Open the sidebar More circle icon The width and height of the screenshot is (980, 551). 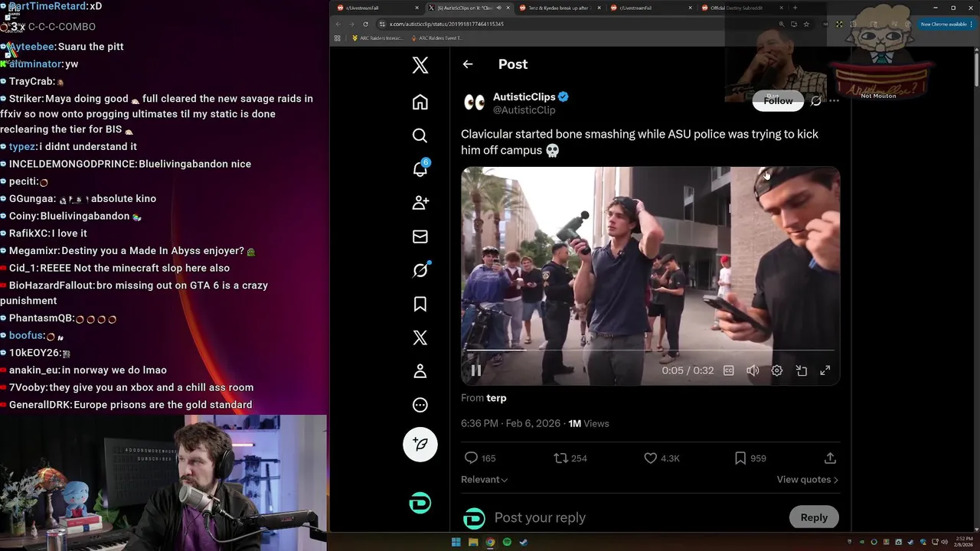pyautogui.click(x=420, y=405)
